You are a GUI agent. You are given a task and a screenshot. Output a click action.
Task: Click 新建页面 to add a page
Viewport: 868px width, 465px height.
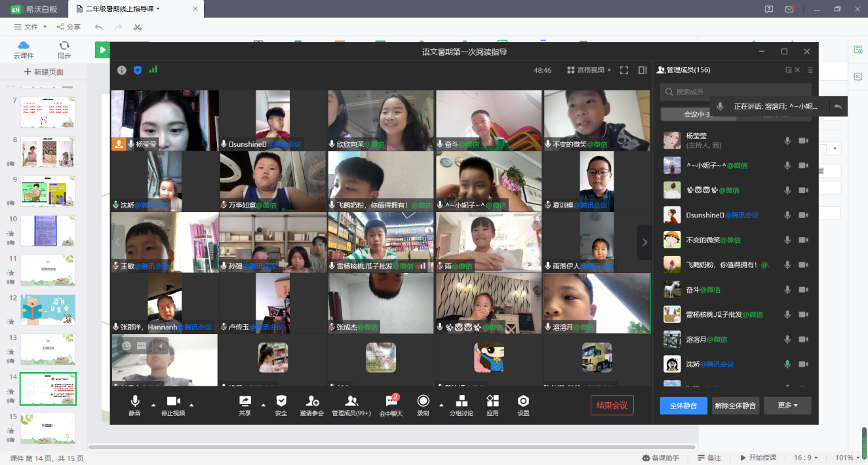point(44,71)
